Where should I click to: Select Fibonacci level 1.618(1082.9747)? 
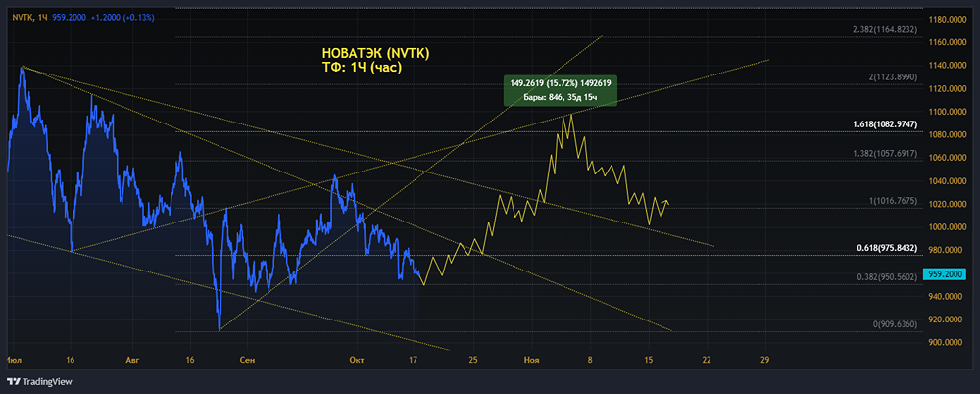884,125
